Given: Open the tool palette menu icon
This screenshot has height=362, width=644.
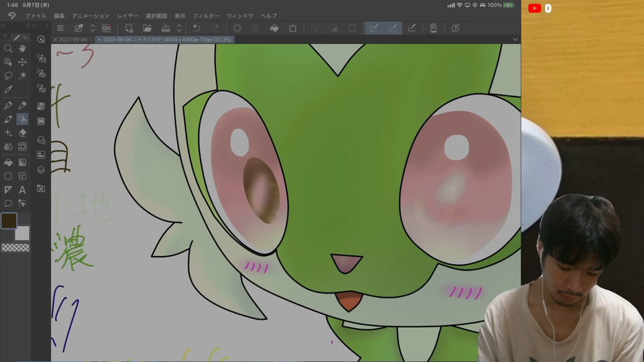Looking at the screenshot, I should point(6,36).
